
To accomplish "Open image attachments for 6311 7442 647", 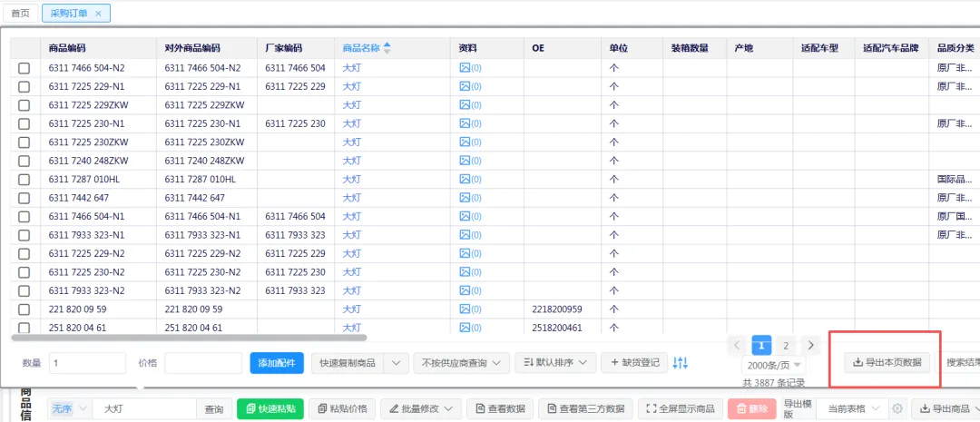I will (470, 198).
